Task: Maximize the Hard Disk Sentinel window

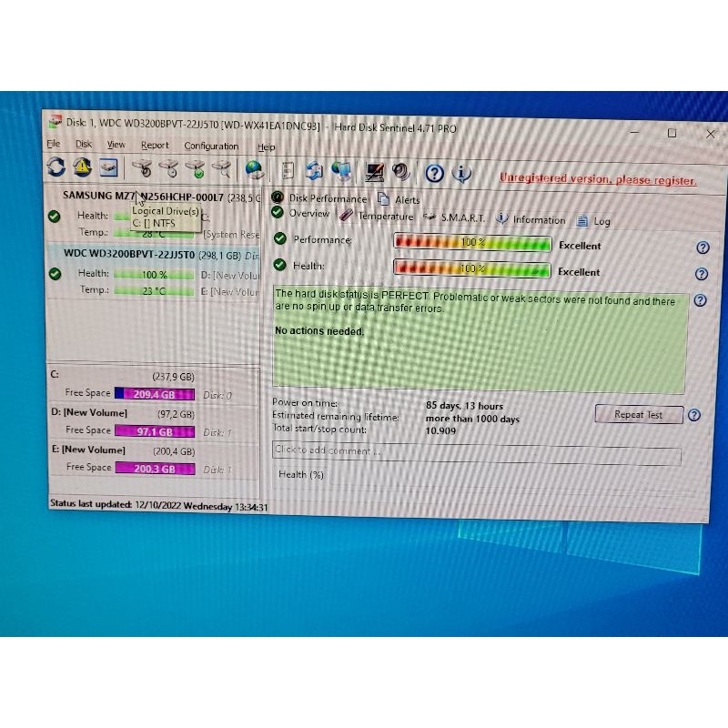Action: click(672, 133)
